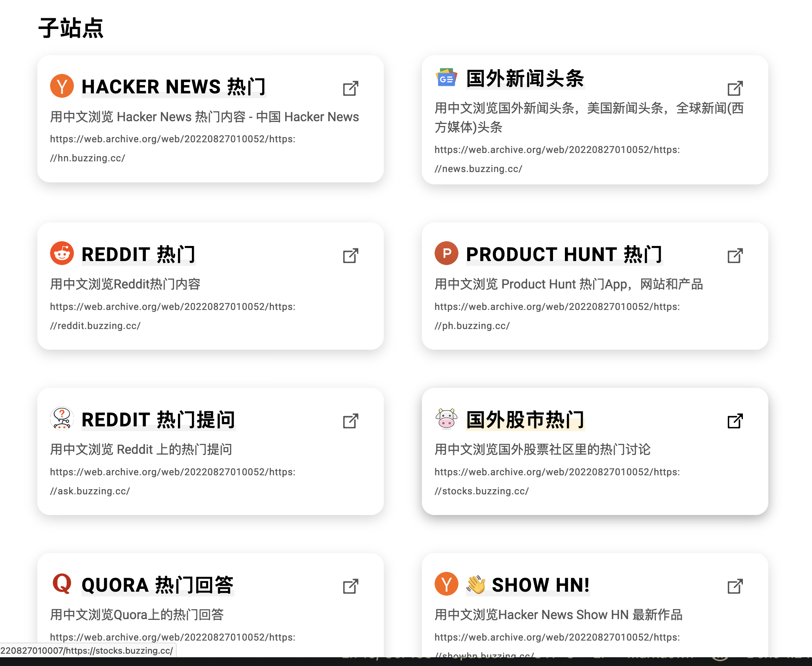
Task: Open external link icon for 国外股市热门
Action: (735, 421)
